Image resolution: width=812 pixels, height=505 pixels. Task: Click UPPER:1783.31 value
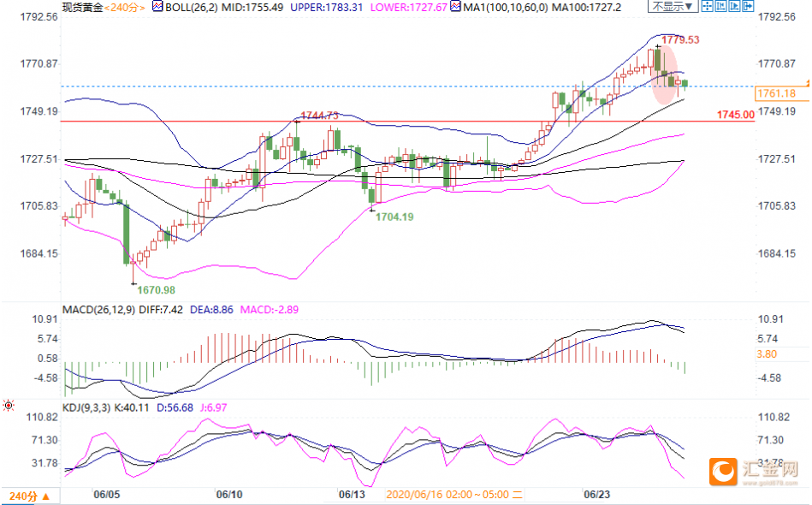pyautogui.click(x=326, y=7)
